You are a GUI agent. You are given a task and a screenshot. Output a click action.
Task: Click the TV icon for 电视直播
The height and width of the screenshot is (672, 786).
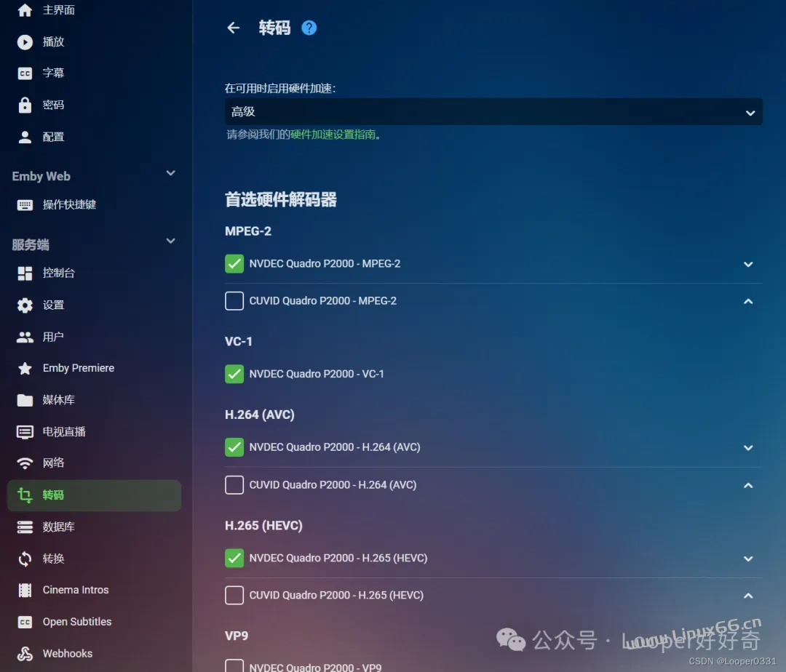tap(25, 432)
